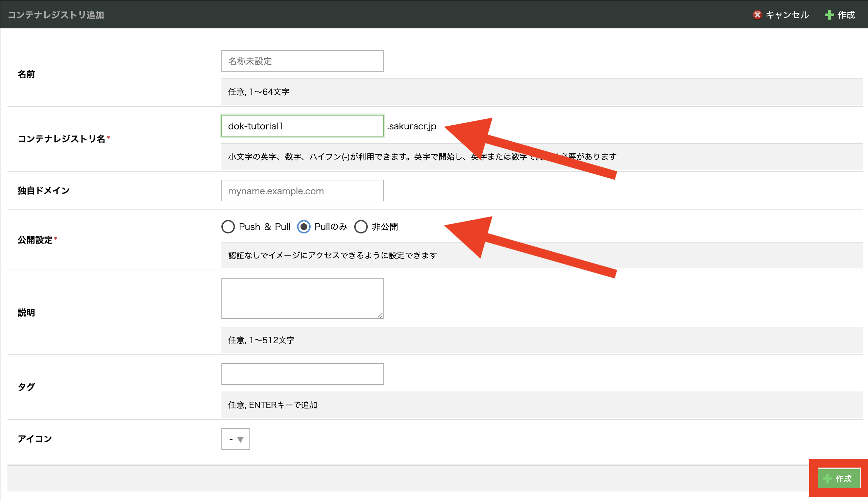Click the green plus icon in header
868x500 pixels.
(829, 15)
